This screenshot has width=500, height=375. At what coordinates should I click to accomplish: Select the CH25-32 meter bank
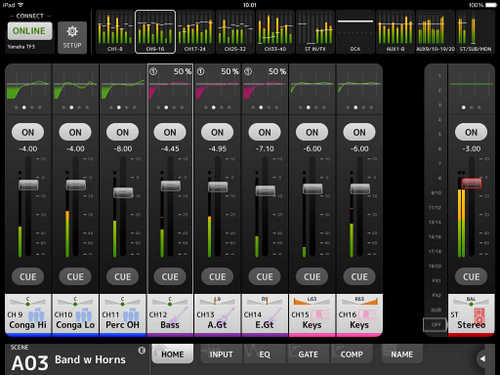(x=235, y=32)
